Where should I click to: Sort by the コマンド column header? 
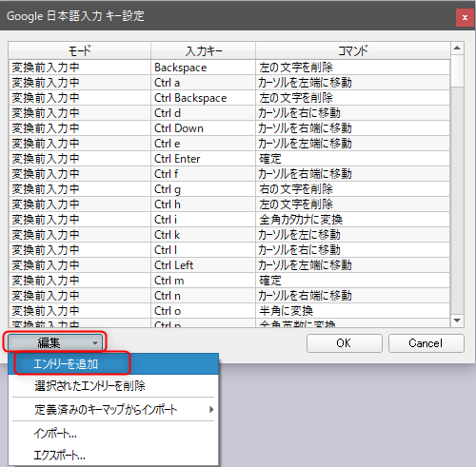coord(353,50)
